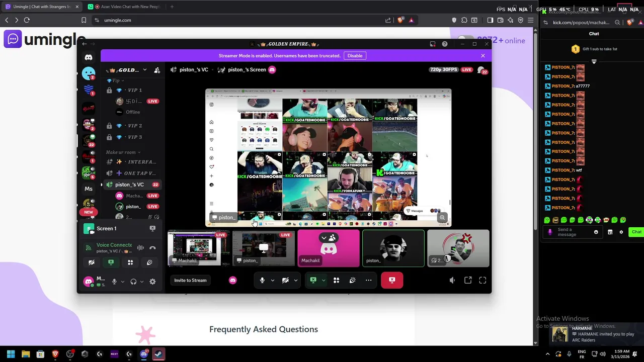Open activities icon in bottom call bar
This screenshot has width=644, height=362.
[336, 281]
